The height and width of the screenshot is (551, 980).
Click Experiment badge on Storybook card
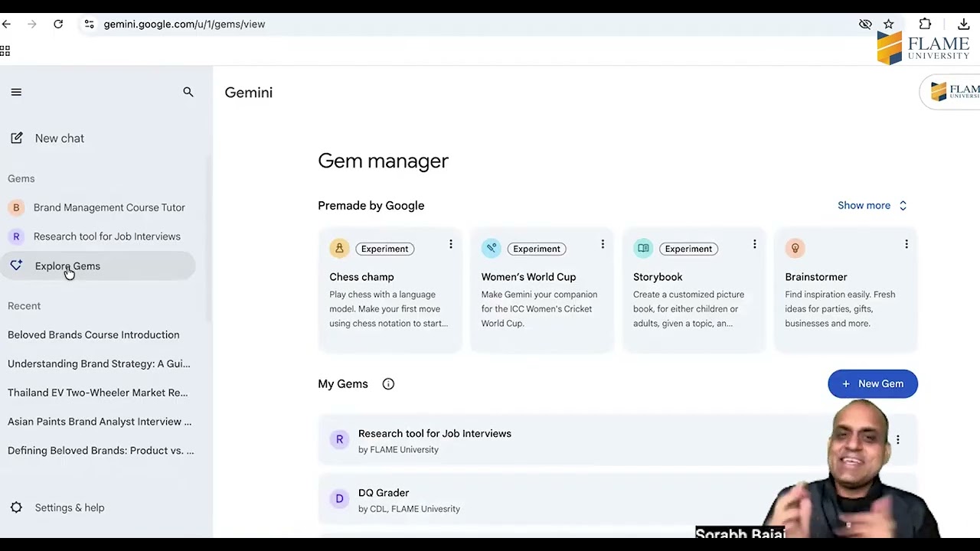click(688, 249)
